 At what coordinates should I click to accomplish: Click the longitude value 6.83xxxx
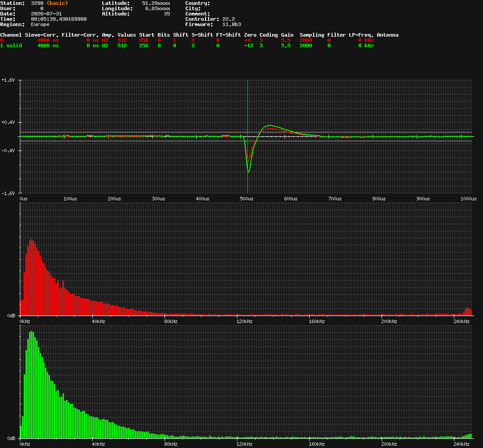tap(157, 9)
